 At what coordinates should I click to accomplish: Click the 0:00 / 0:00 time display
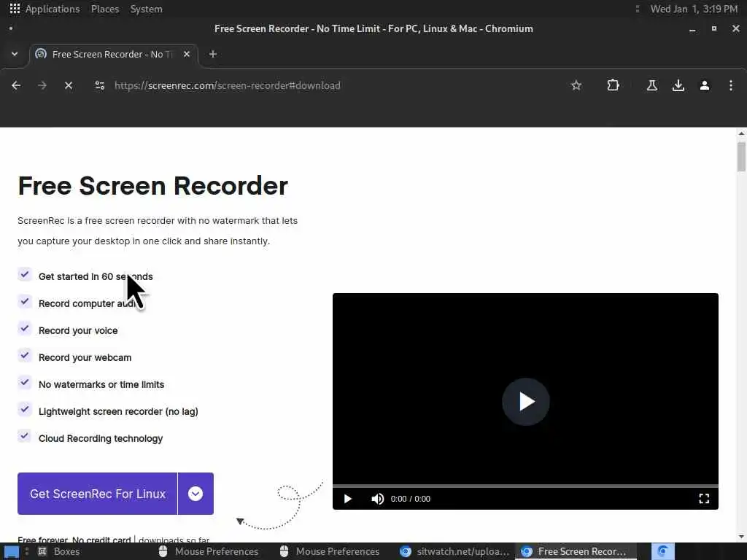tap(410, 499)
